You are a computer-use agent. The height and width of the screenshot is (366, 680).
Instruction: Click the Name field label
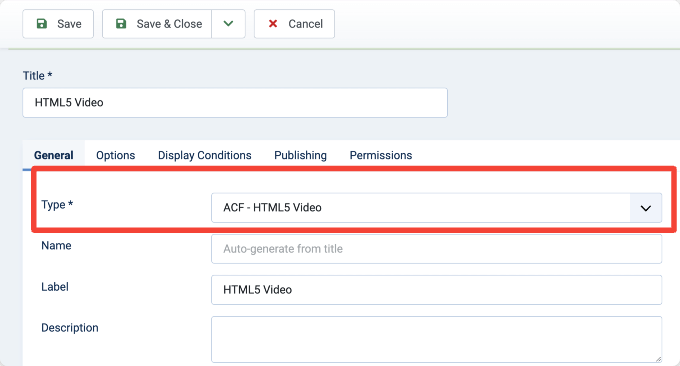pyautogui.click(x=56, y=245)
